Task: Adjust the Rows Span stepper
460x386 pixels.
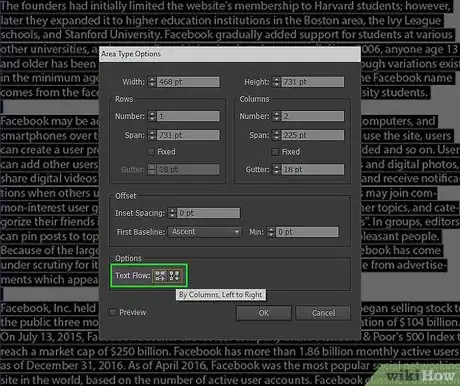Action: pos(152,135)
